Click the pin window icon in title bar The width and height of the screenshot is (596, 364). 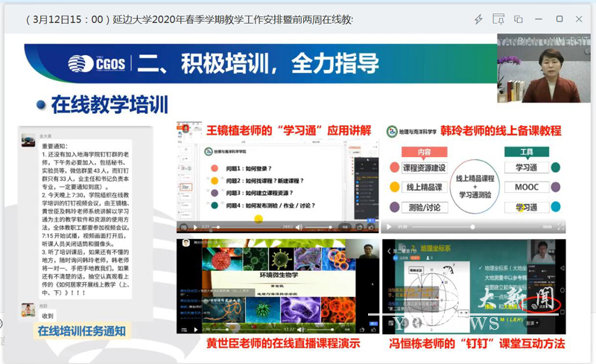(x=499, y=18)
